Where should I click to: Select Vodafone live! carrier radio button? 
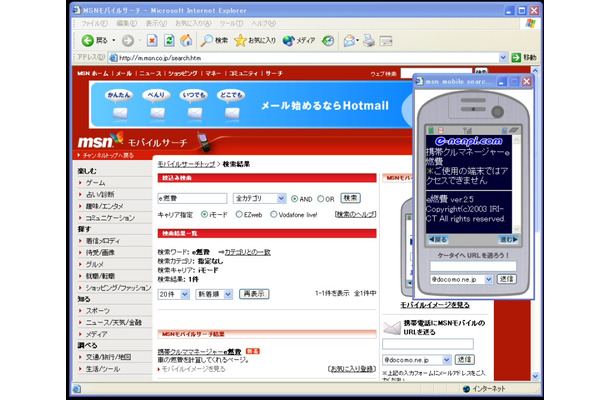(x=273, y=214)
